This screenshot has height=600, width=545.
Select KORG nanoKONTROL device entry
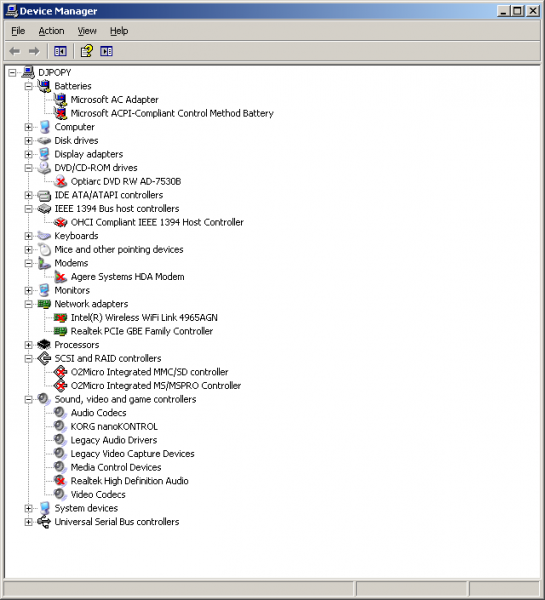114,426
